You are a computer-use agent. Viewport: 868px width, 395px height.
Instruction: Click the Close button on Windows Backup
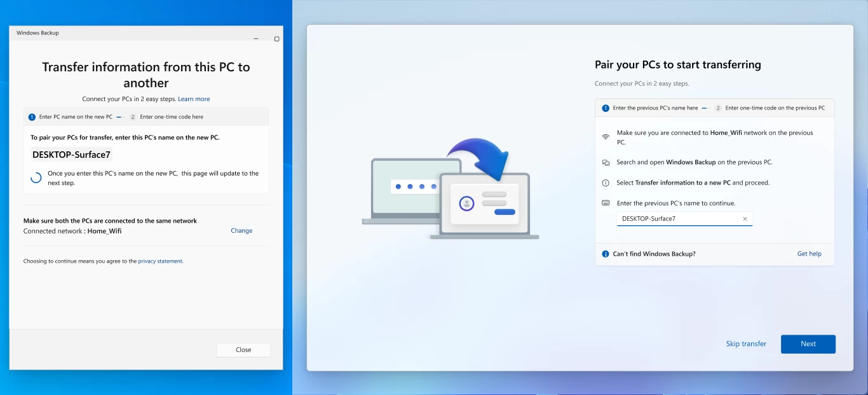243,349
